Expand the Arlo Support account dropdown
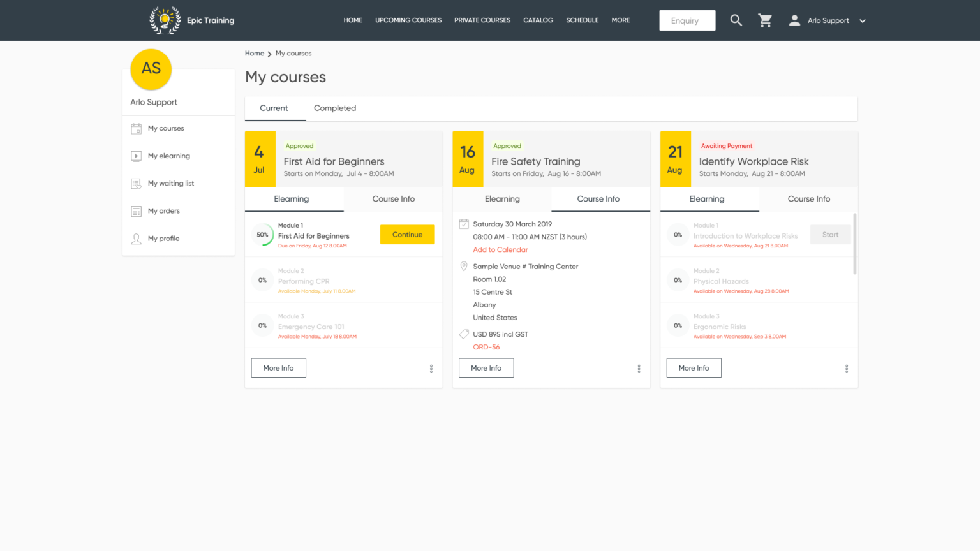Viewport: 980px width, 551px height. point(863,20)
